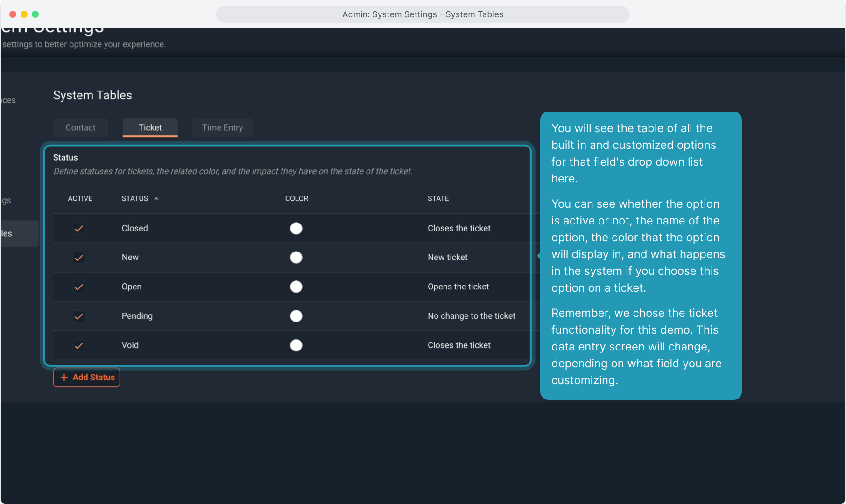Switch to the Contact tab
The height and width of the screenshot is (504, 846).
[x=80, y=127]
